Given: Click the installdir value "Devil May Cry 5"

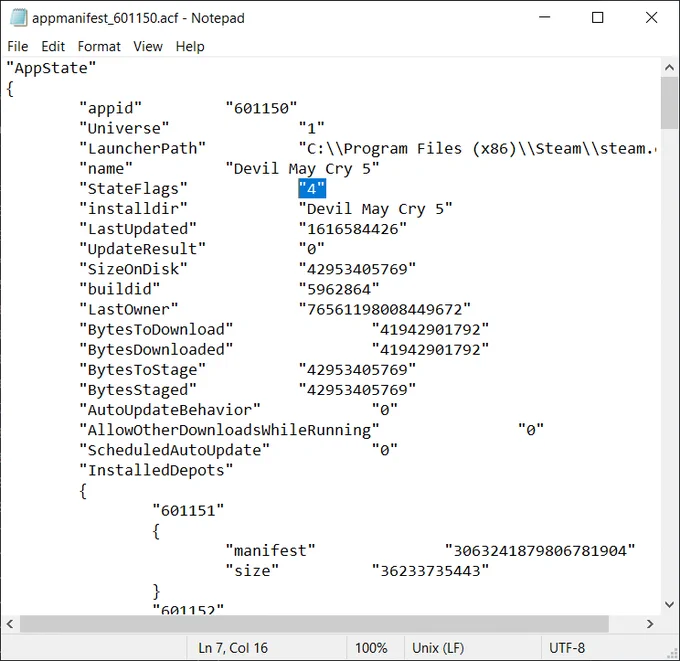Looking at the screenshot, I should click(376, 209).
